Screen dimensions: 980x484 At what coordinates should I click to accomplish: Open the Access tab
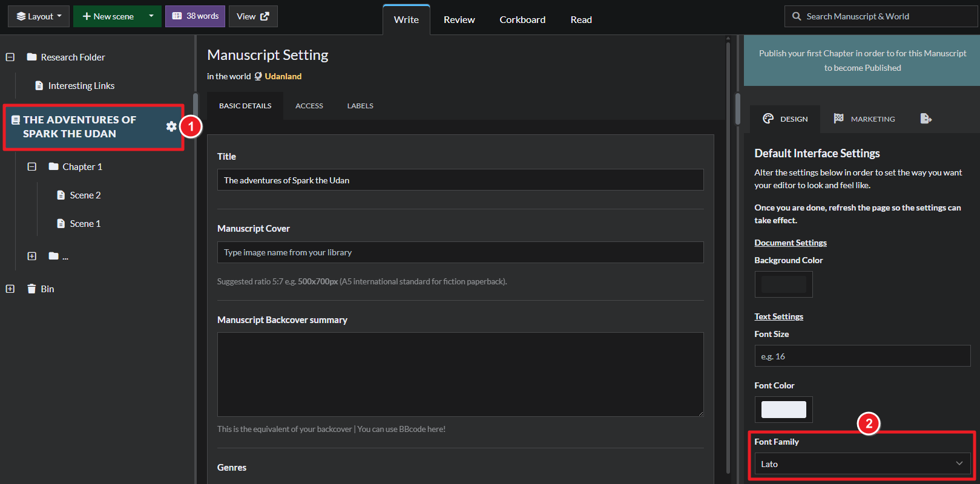pyautogui.click(x=309, y=106)
